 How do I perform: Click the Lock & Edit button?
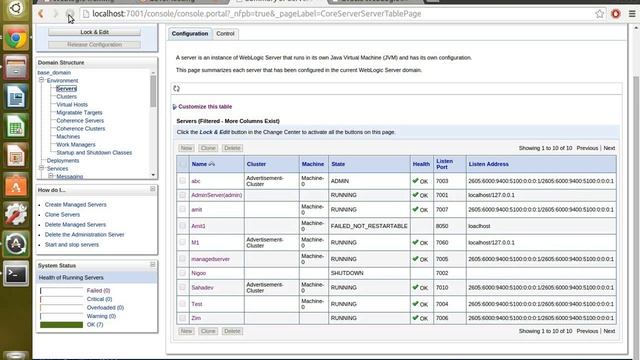coord(94,32)
